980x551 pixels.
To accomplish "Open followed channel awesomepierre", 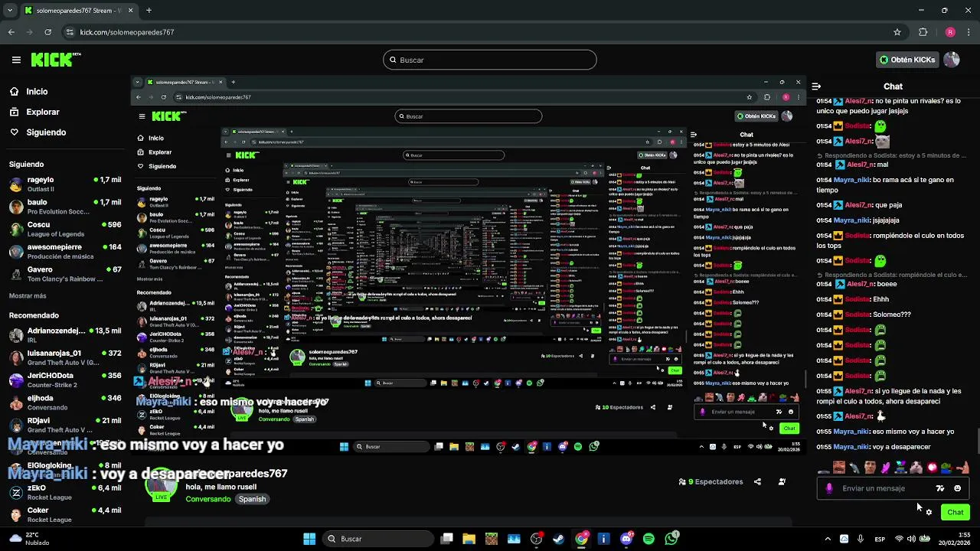I will (x=65, y=251).
